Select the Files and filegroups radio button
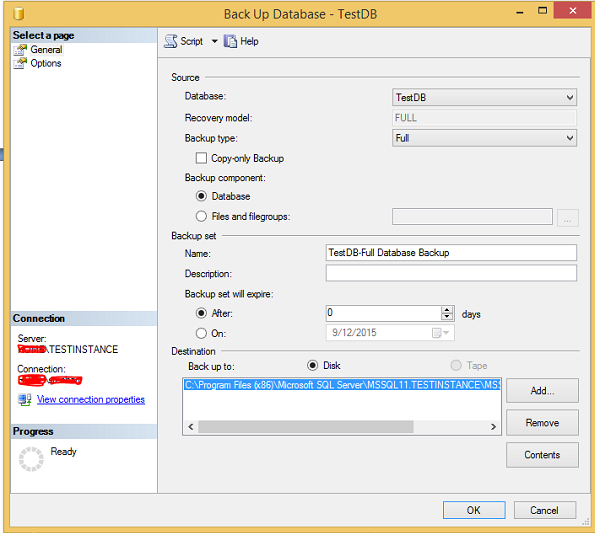The image size is (595, 533). click(x=201, y=216)
